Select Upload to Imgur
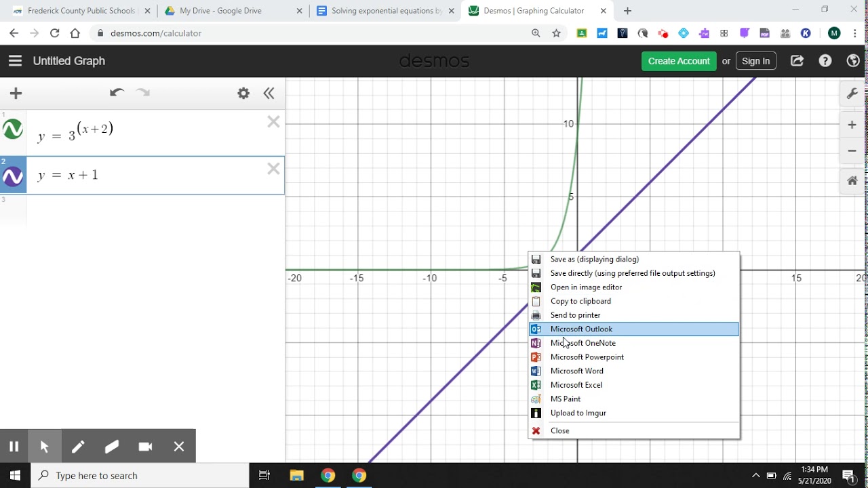 pos(634,413)
